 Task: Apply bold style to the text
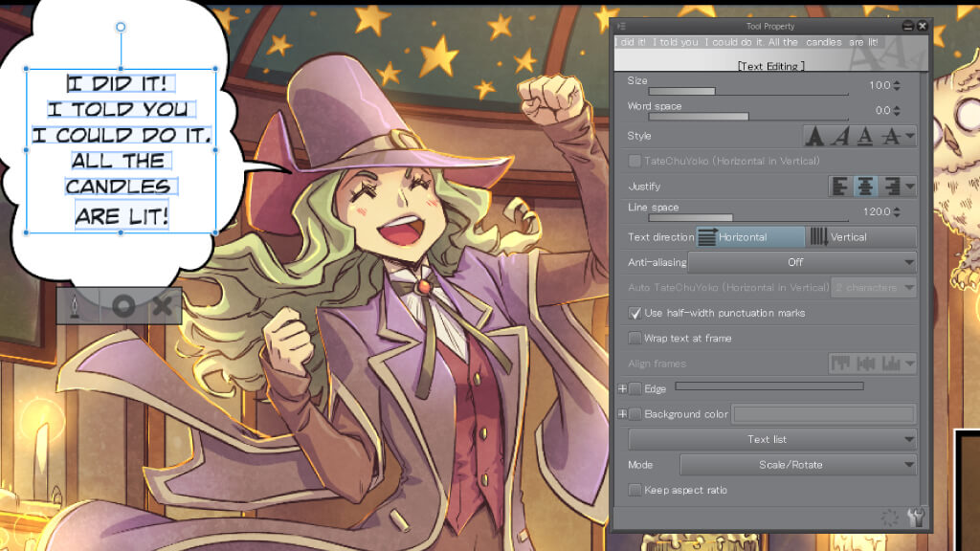pos(814,137)
